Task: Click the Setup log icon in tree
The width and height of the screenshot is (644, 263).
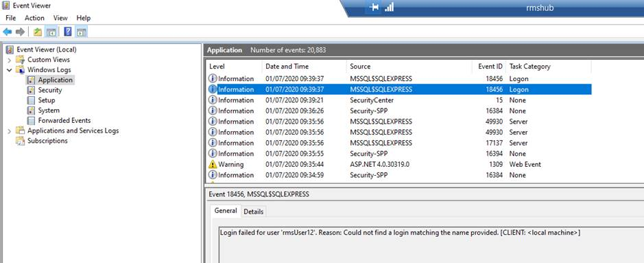Action: pos(32,100)
